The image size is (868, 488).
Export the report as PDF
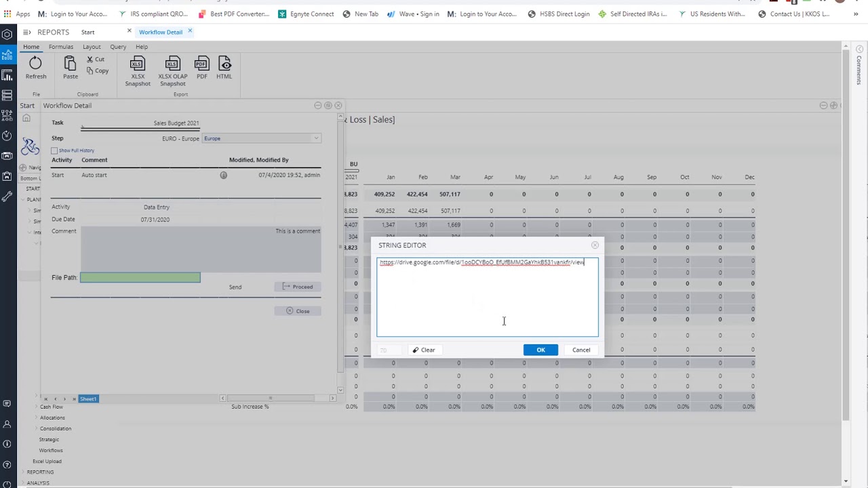pos(201,68)
